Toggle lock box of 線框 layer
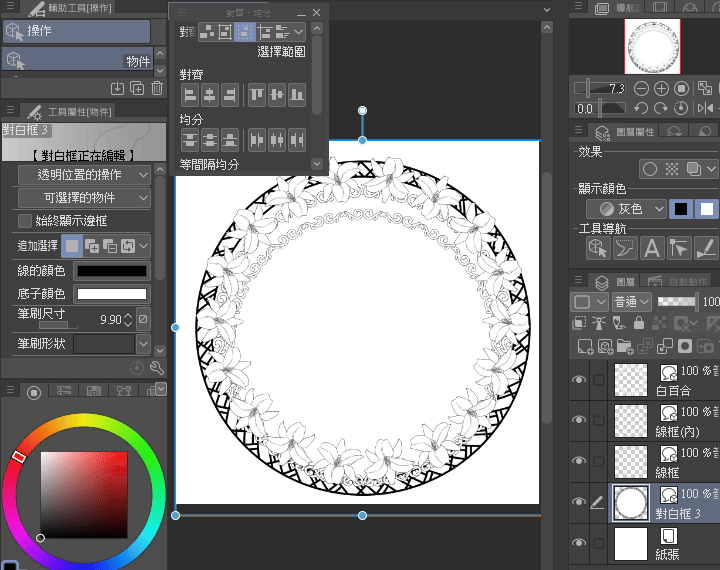720x570 pixels. pos(599,461)
